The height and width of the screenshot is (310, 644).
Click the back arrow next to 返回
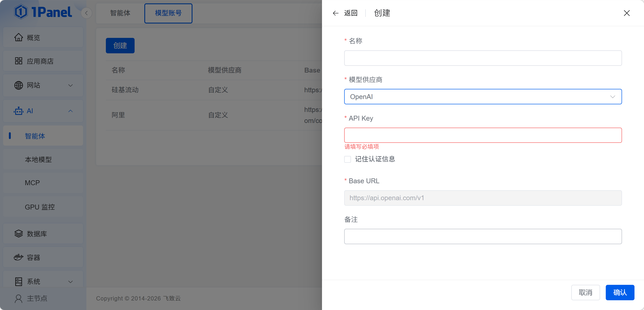(336, 13)
